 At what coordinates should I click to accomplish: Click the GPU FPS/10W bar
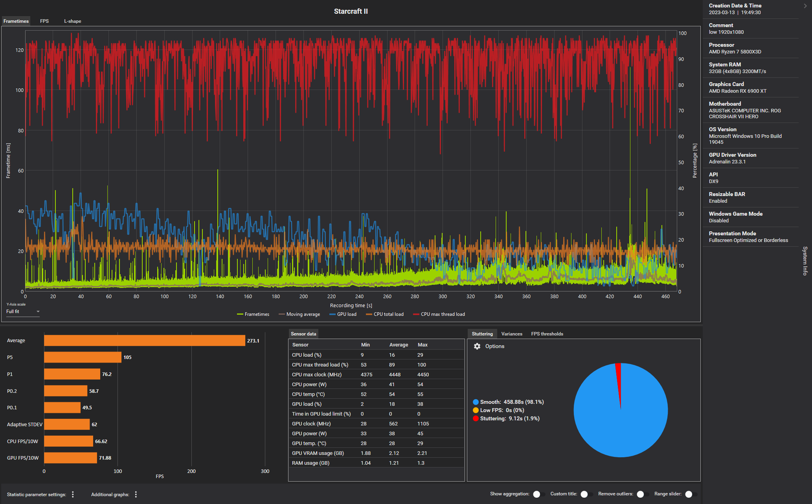70,458
